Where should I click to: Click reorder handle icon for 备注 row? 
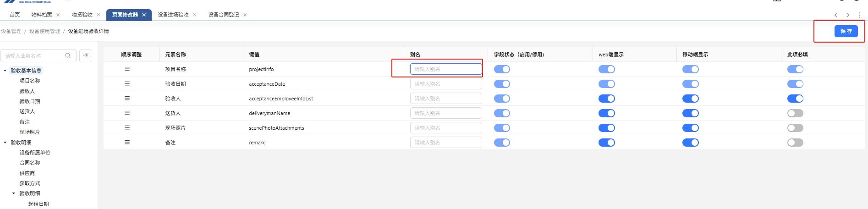pyautogui.click(x=127, y=143)
